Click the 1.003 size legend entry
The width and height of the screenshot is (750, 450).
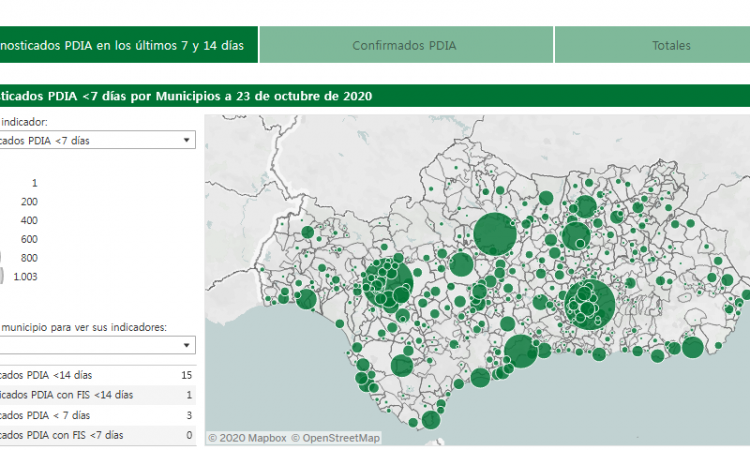[20, 277]
